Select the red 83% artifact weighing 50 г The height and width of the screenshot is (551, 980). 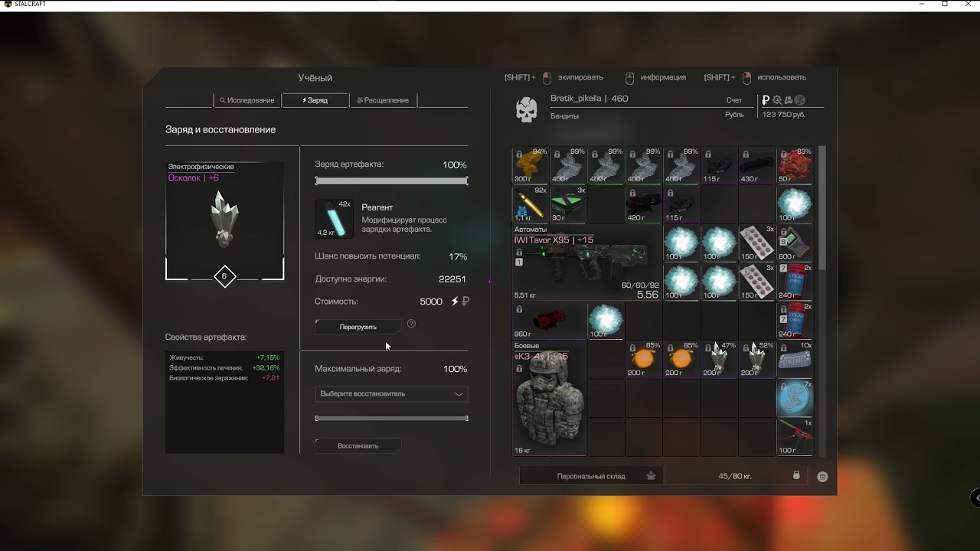(x=795, y=166)
